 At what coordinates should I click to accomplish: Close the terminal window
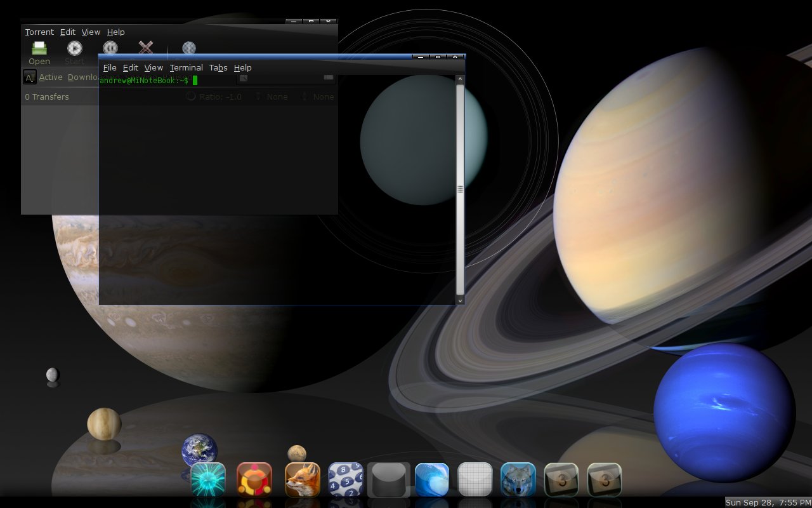[455, 57]
